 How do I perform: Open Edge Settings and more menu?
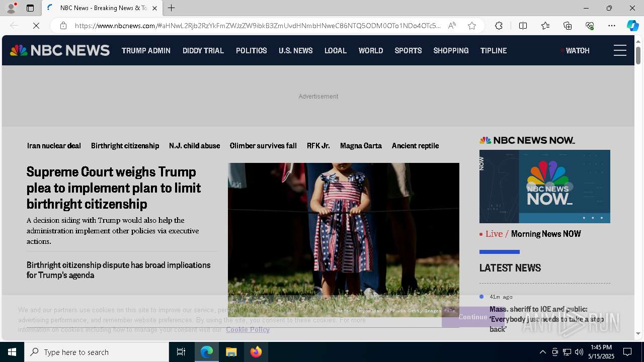coord(612,26)
